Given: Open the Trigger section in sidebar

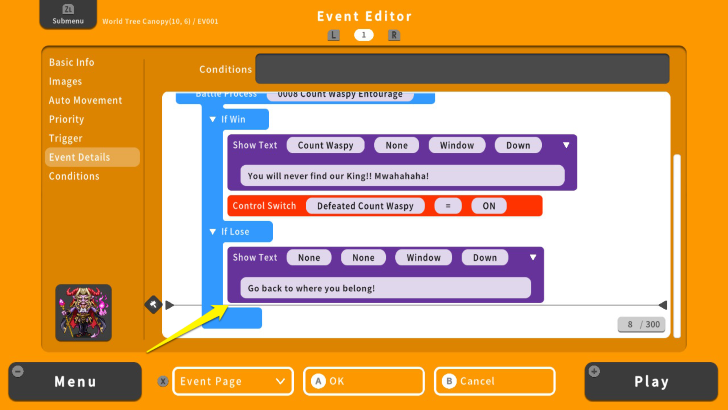Looking at the screenshot, I should (x=66, y=138).
